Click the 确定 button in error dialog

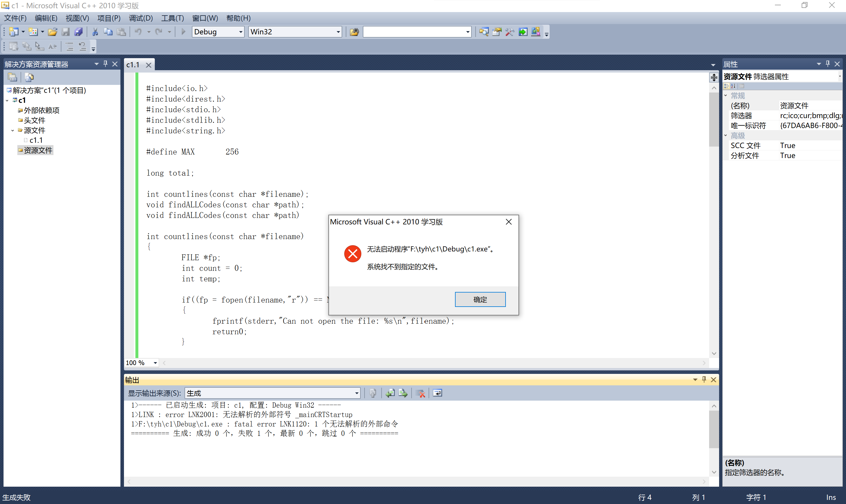pyautogui.click(x=480, y=299)
